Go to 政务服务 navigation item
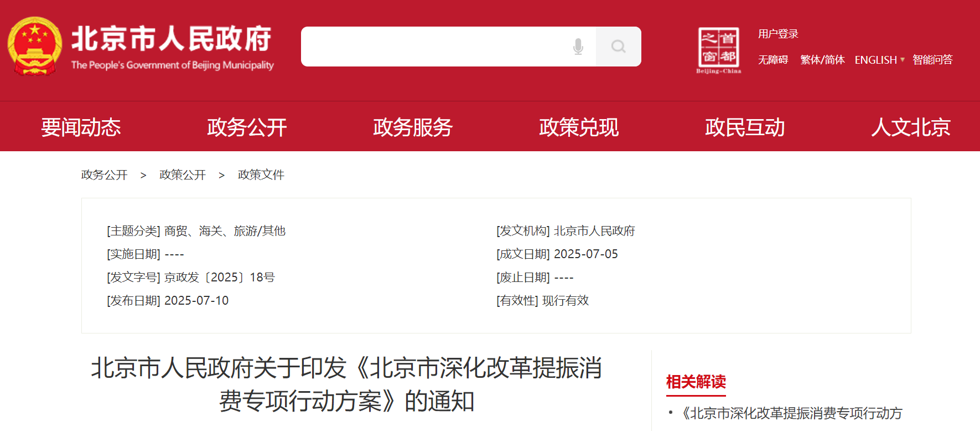 pos(413,127)
